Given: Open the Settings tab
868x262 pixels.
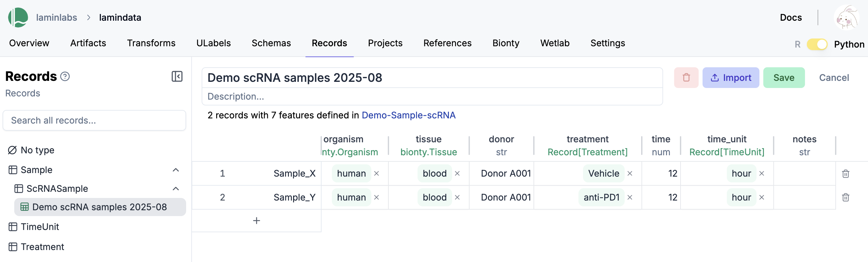Looking at the screenshot, I should point(608,43).
